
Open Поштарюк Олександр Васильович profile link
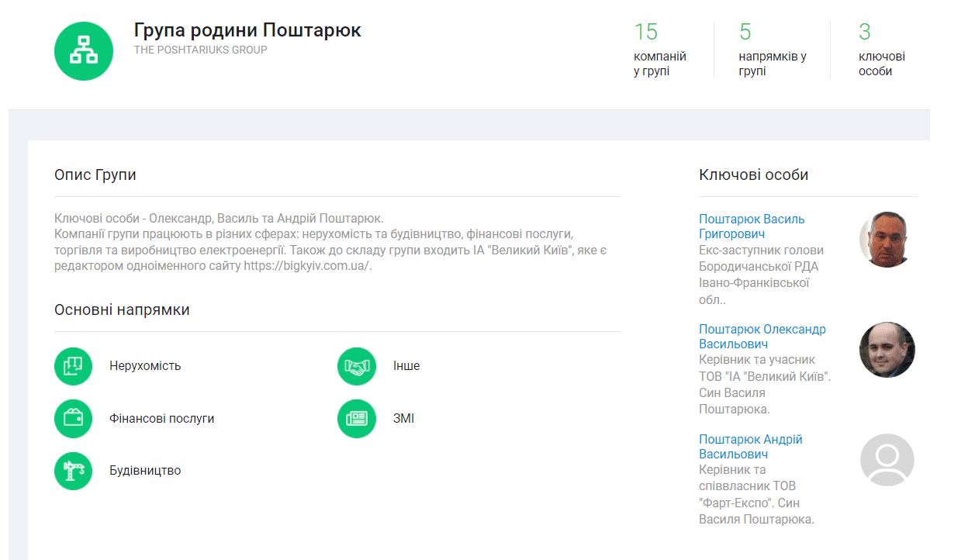762,337
